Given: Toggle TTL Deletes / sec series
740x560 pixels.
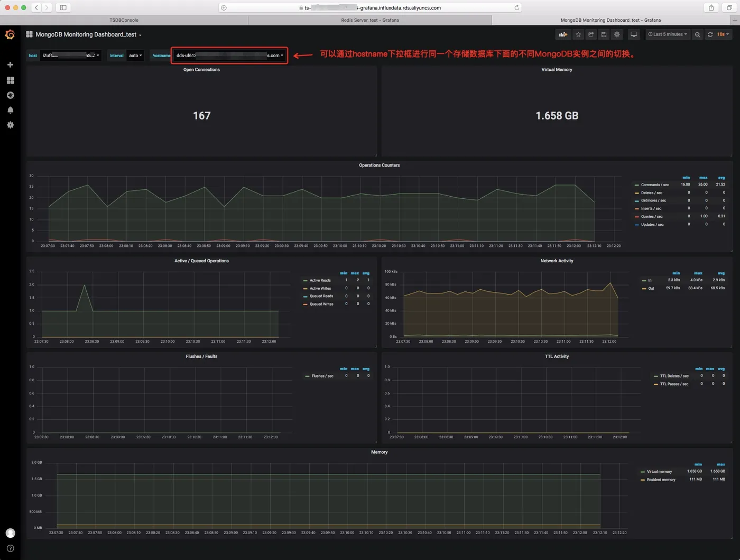Looking at the screenshot, I should [674, 376].
